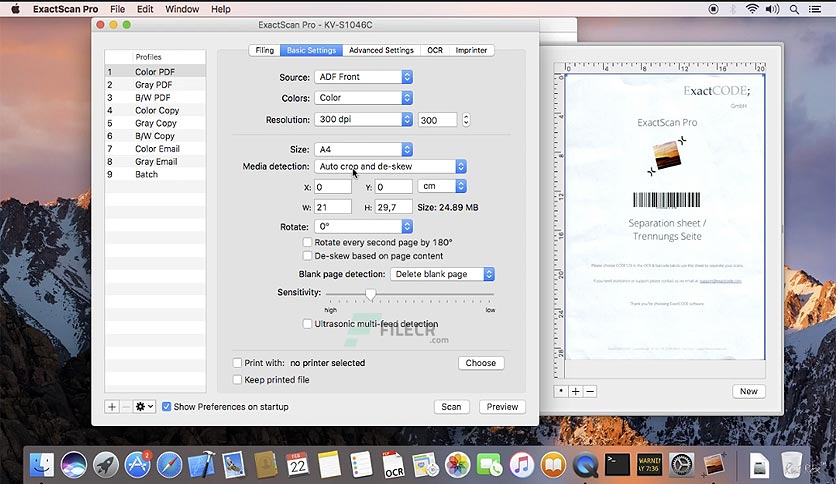Open the Rotate dropdown showing 0°
Image resolution: width=836 pixels, height=484 pixels.
click(x=363, y=227)
